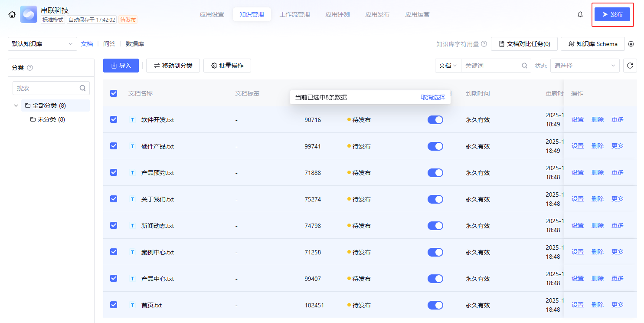Click the settings gear beside 知识库 Schema
This screenshot has height=323, width=644.
coord(631,44)
